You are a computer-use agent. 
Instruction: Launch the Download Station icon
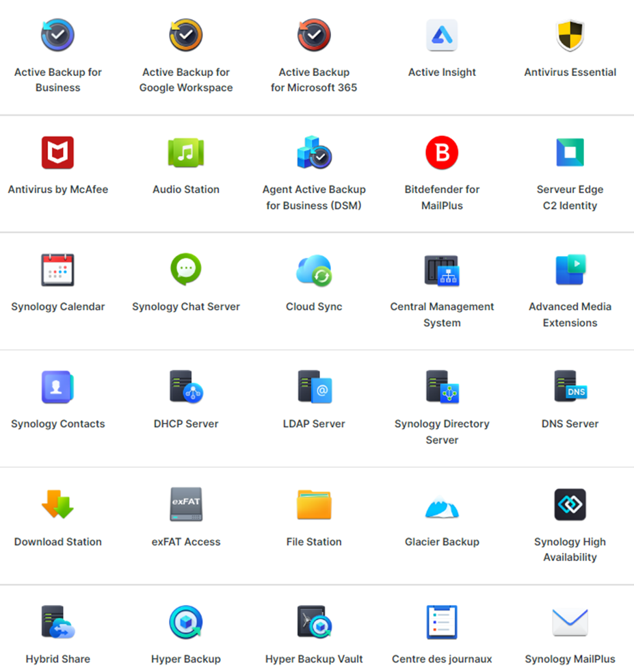[58, 504]
